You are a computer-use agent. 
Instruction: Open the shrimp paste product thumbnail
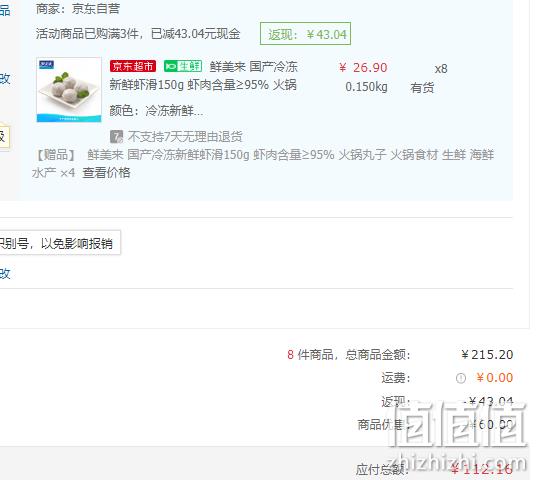click(69, 90)
